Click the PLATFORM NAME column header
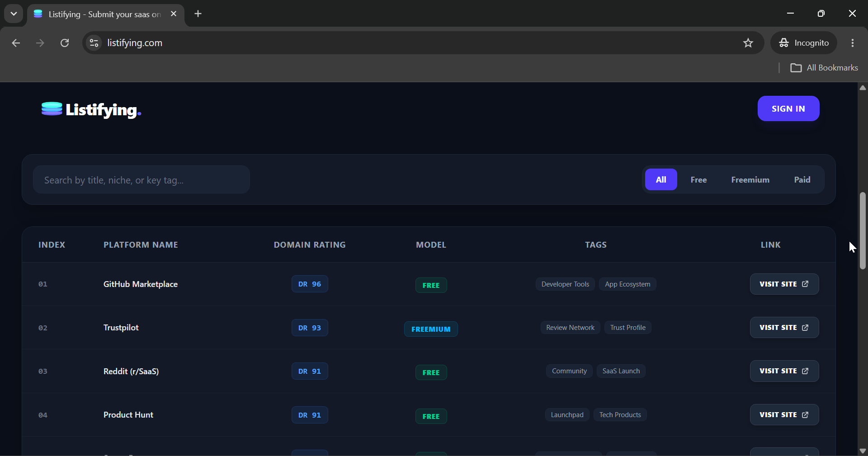The height and width of the screenshot is (456, 868). pyautogui.click(x=141, y=245)
